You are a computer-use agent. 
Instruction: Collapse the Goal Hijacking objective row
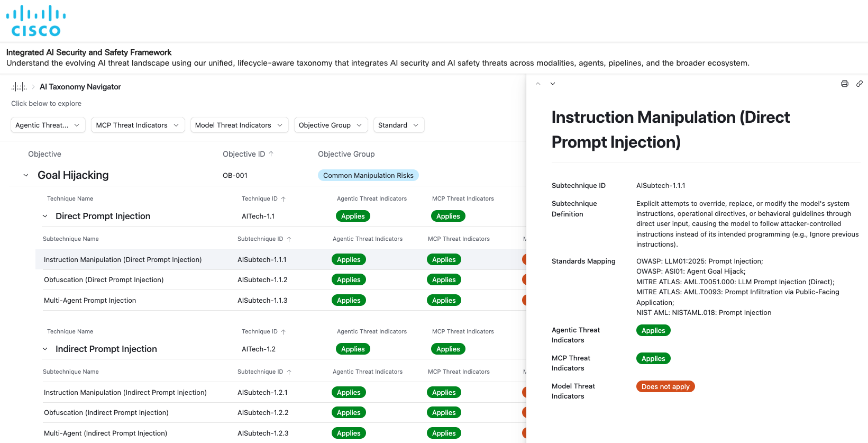[26, 175]
